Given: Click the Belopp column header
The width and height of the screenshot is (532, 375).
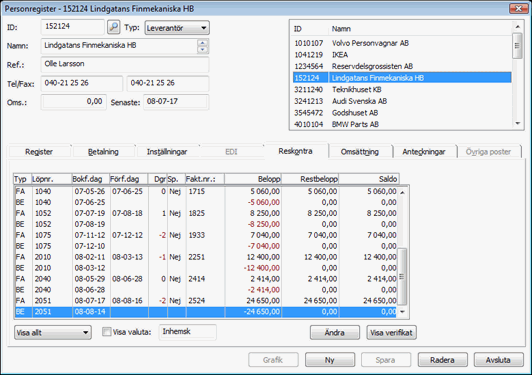Looking at the screenshot, I should tap(253, 179).
